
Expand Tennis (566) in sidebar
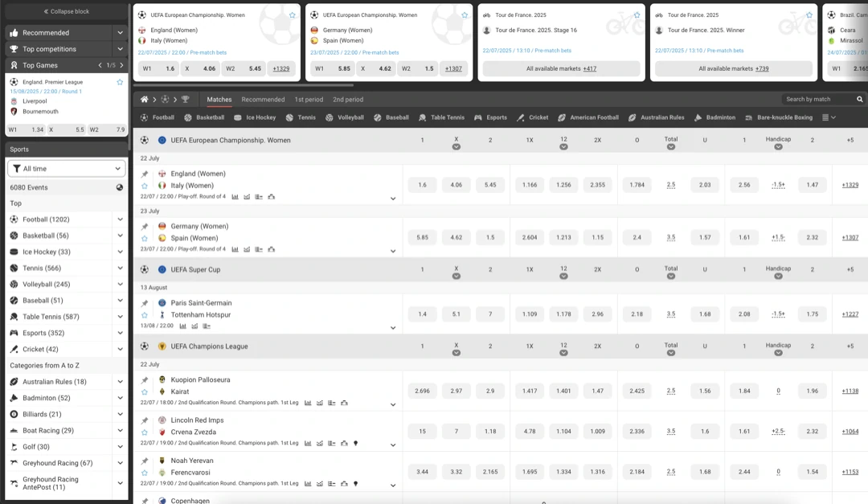click(x=120, y=268)
